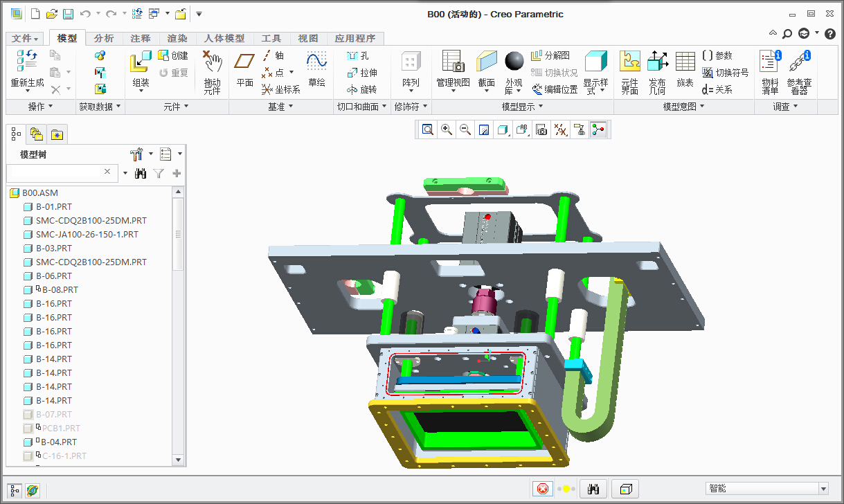Save the model with the floppy disk icon
The height and width of the screenshot is (504, 844).
(68, 14)
